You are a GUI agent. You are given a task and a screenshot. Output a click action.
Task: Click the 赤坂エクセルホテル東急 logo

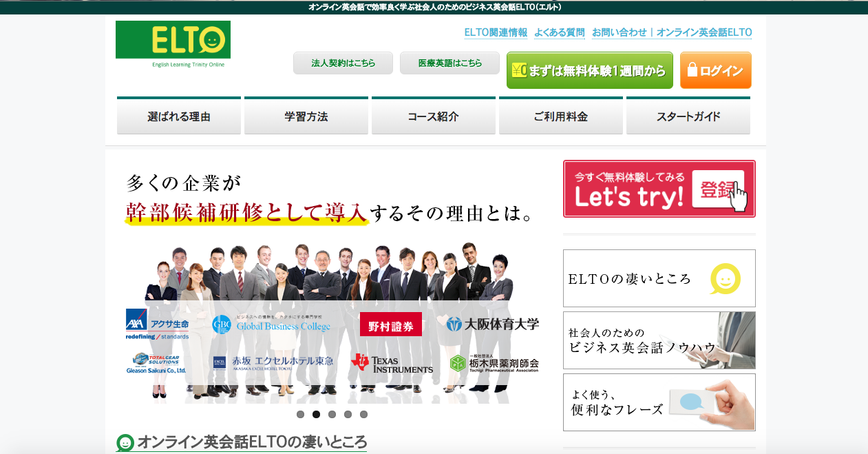pos(273,362)
